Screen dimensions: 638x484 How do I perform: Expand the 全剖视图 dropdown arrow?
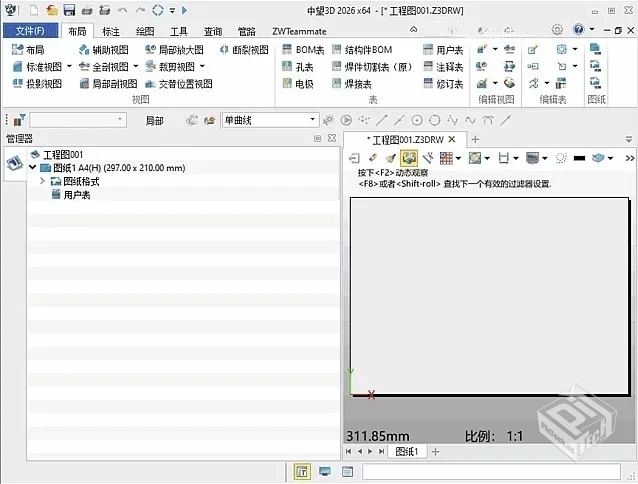pos(135,66)
